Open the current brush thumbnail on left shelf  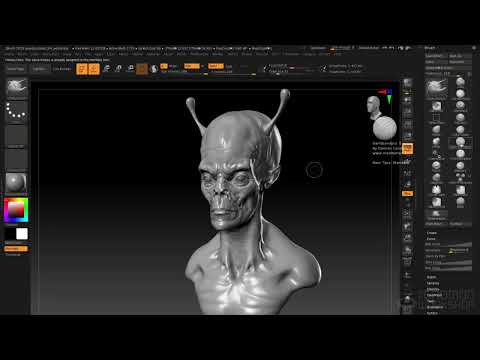coord(16,88)
